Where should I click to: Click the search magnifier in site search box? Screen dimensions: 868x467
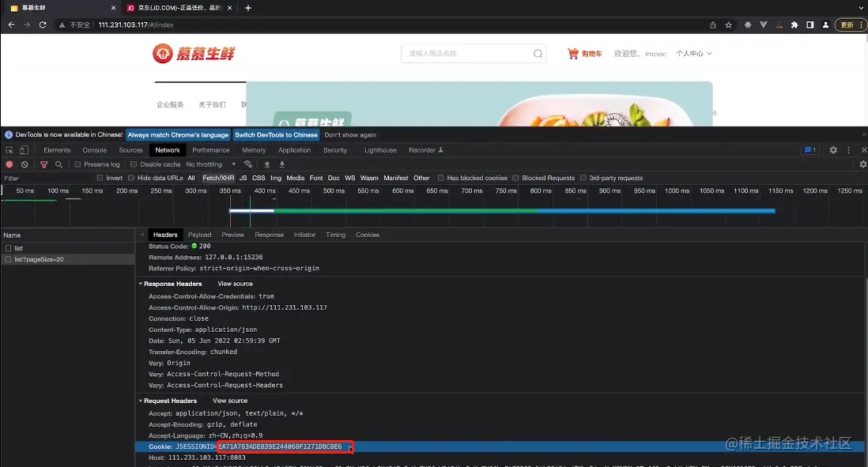pyautogui.click(x=538, y=54)
